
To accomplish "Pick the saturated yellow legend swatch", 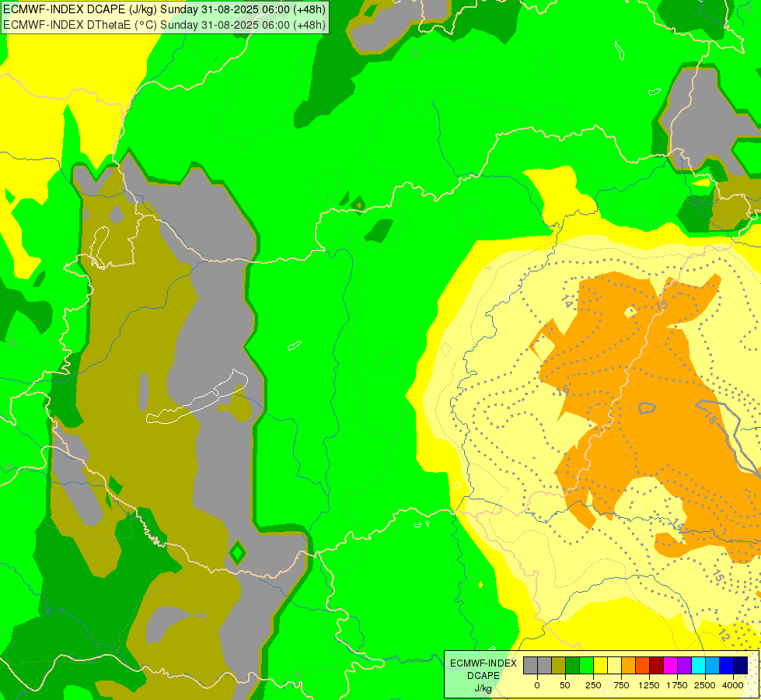I will click(x=600, y=665).
